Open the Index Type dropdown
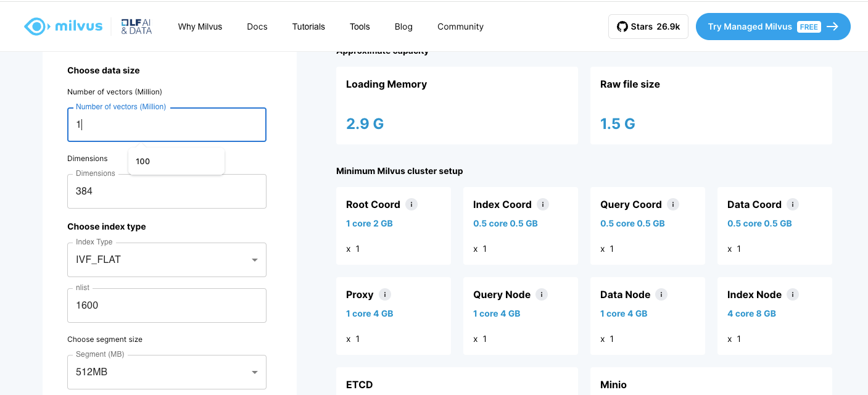This screenshot has height=395, width=868. (167, 260)
